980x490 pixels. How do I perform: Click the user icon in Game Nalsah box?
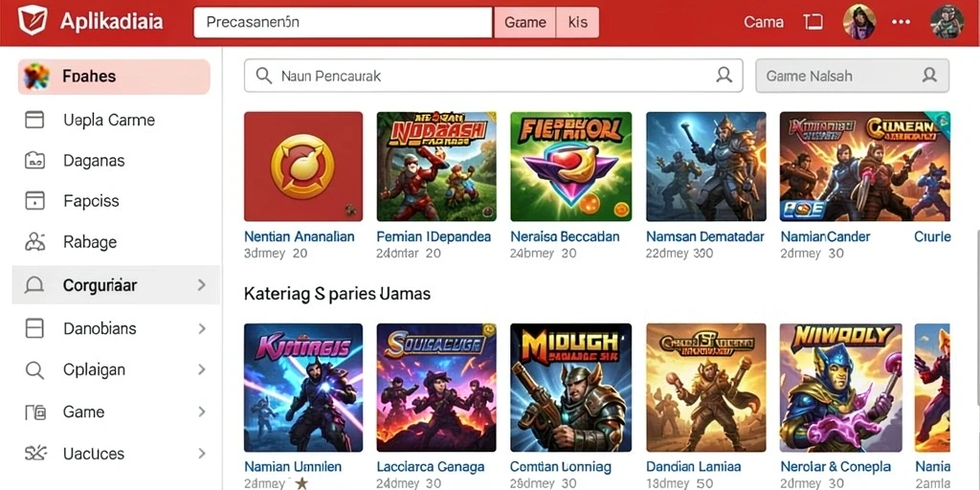tap(929, 76)
